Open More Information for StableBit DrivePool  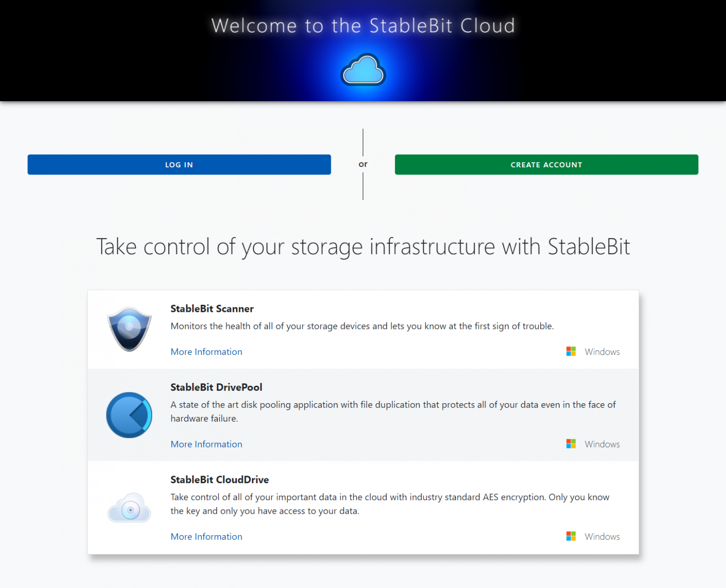[x=206, y=444]
